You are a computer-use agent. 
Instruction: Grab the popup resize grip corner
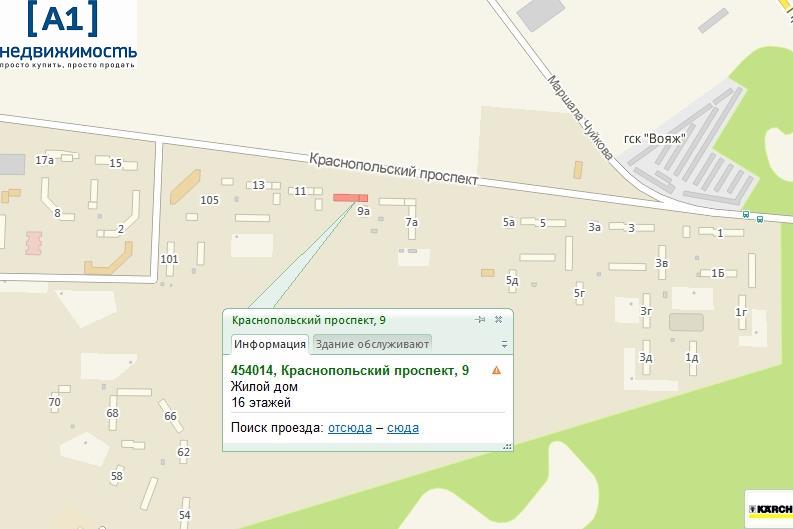tap(507, 446)
